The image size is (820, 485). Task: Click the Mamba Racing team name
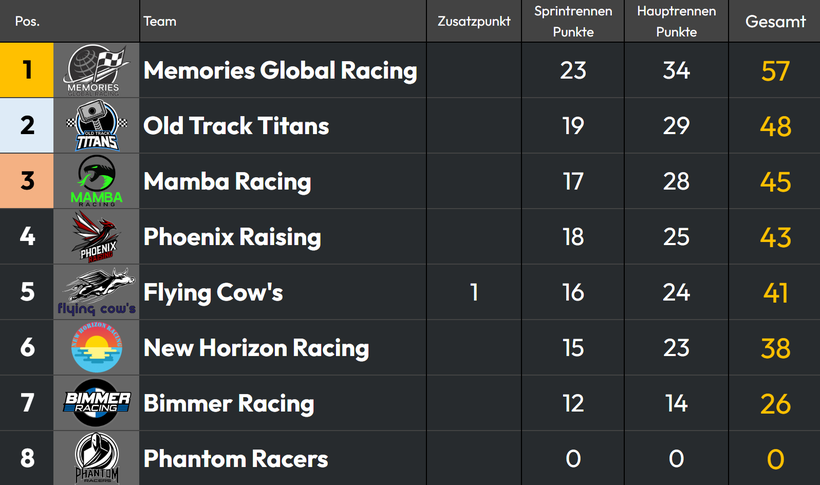point(227,182)
